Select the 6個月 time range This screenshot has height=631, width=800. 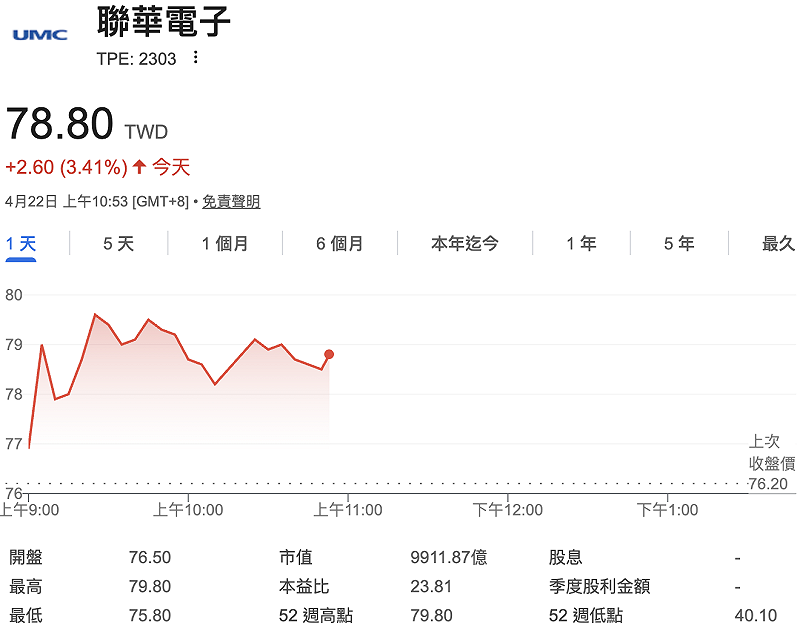tap(338, 243)
